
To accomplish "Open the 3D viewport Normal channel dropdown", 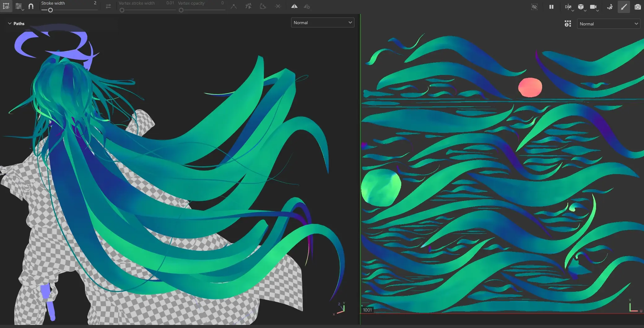I will click(323, 23).
